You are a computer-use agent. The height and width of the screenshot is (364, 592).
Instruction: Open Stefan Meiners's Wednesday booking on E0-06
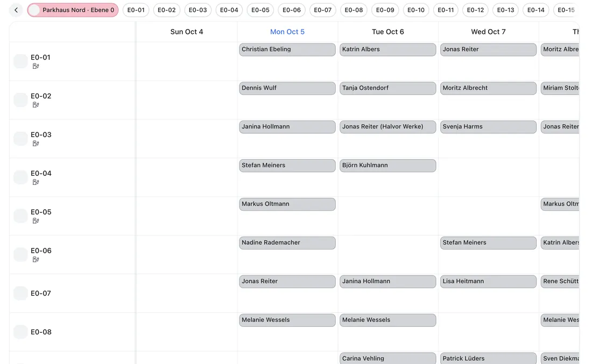[488, 243]
